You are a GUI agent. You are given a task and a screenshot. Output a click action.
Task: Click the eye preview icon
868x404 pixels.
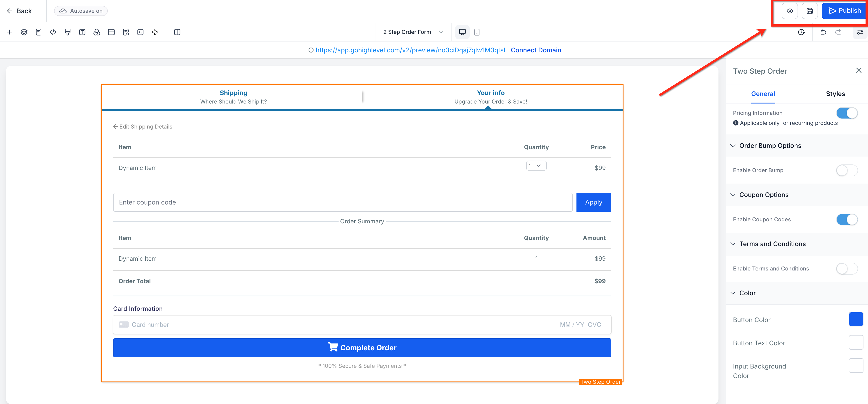(x=789, y=11)
